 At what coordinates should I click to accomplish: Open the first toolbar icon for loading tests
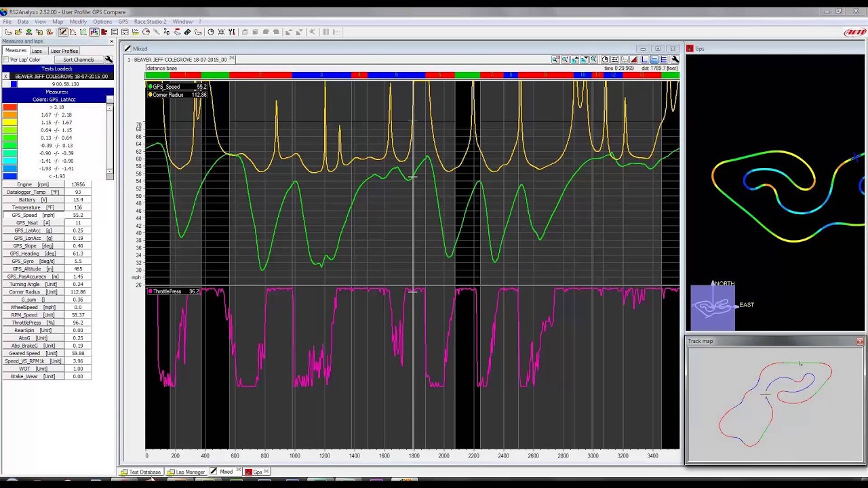pos(8,32)
